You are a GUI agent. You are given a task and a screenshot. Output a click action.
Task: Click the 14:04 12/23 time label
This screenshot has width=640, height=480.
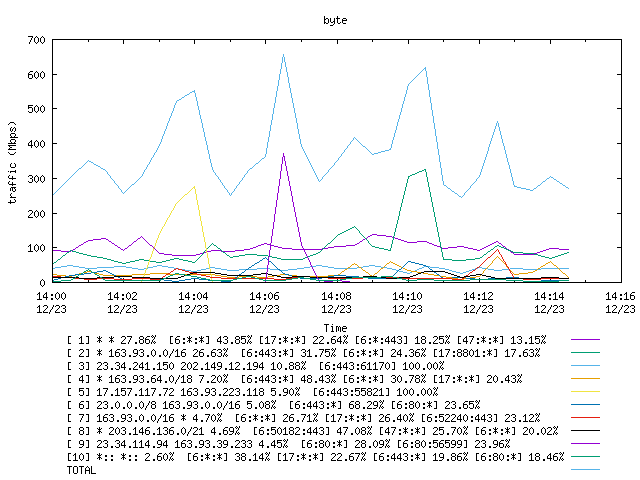coord(193,302)
